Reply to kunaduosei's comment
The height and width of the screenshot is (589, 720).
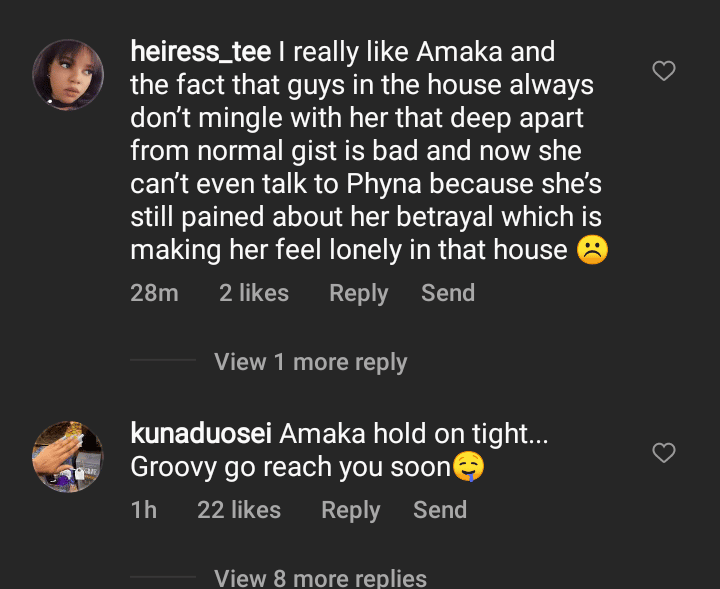click(350, 510)
